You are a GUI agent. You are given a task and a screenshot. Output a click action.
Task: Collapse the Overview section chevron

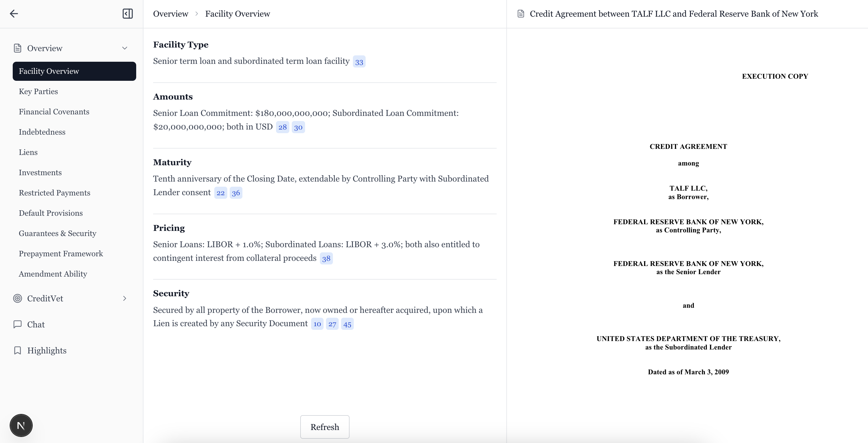pyautogui.click(x=125, y=48)
